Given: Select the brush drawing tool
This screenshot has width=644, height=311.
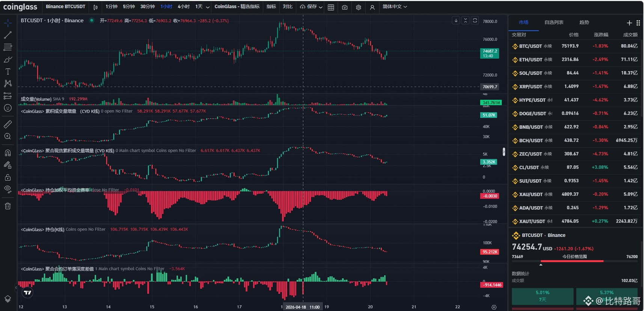Looking at the screenshot, I should point(8,59).
